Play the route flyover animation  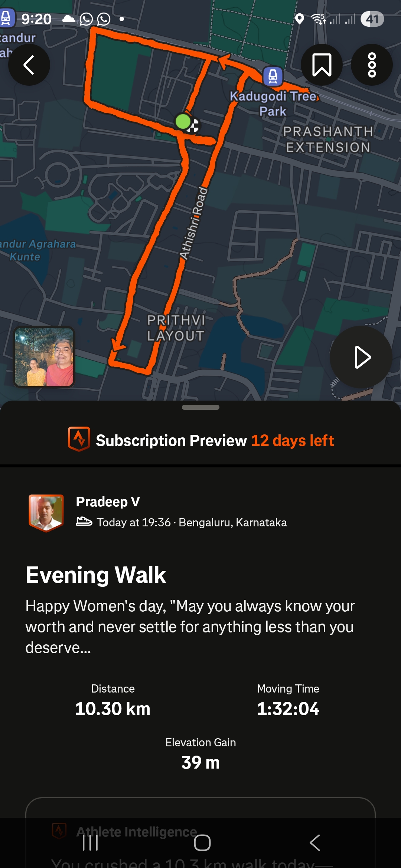point(361,357)
